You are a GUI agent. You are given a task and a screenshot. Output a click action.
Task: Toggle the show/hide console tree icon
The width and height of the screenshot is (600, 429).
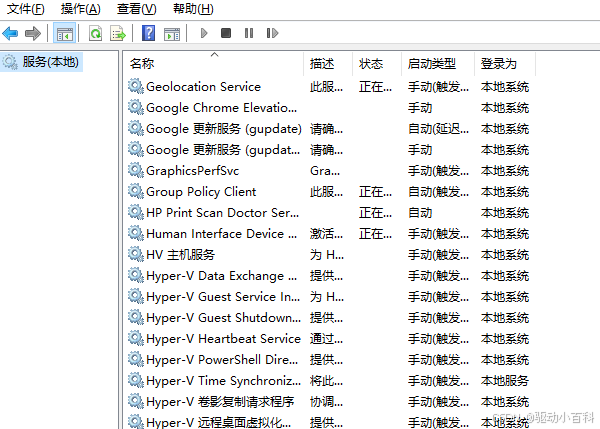coord(65,34)
